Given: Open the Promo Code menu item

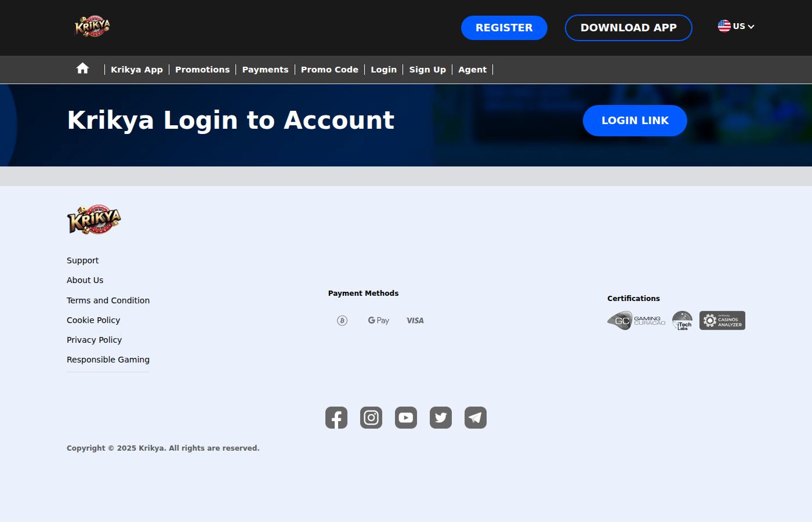Looking at the screenshot, I should [329, 70].
